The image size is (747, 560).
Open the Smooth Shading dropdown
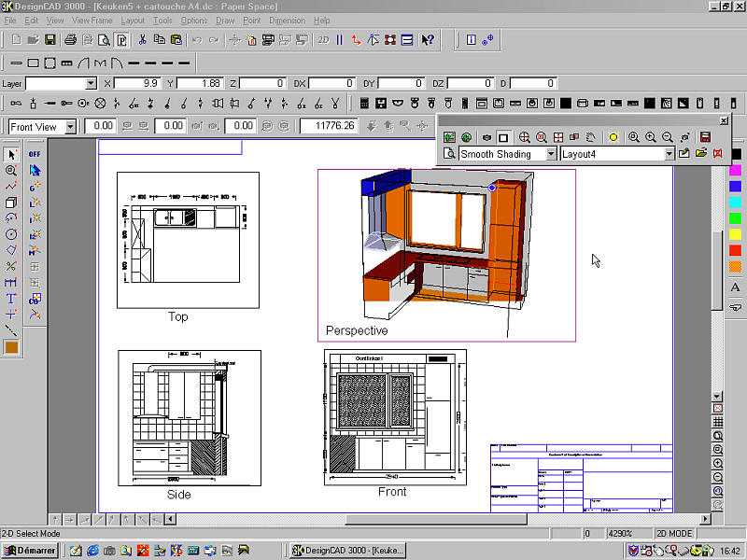pyautogui.click(x=551, y=154)
